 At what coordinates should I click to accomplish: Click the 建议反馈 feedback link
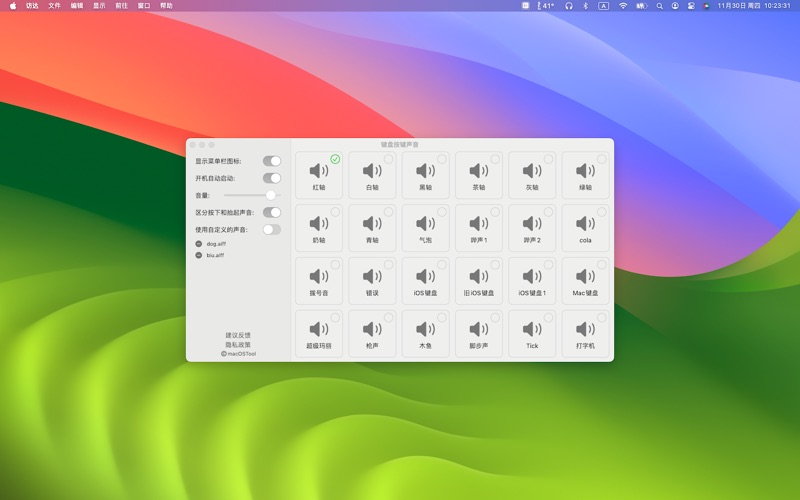[x=238, y=335]
